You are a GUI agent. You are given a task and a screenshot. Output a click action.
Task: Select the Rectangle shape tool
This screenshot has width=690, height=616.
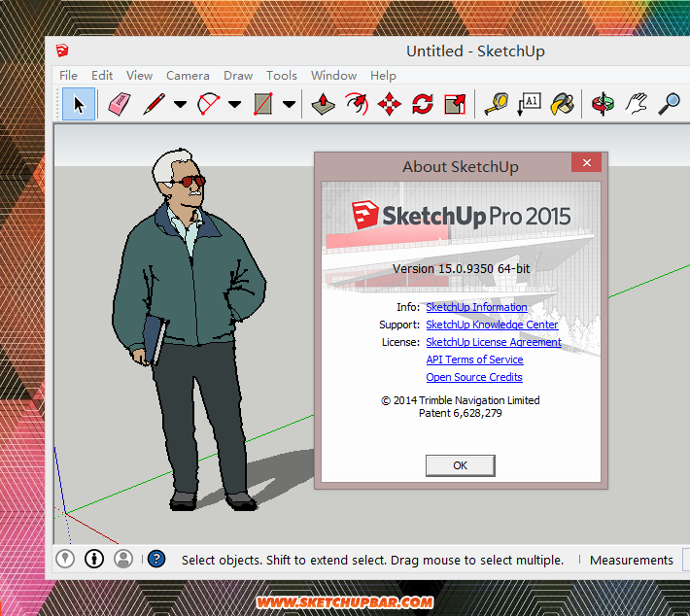(263, 104)
